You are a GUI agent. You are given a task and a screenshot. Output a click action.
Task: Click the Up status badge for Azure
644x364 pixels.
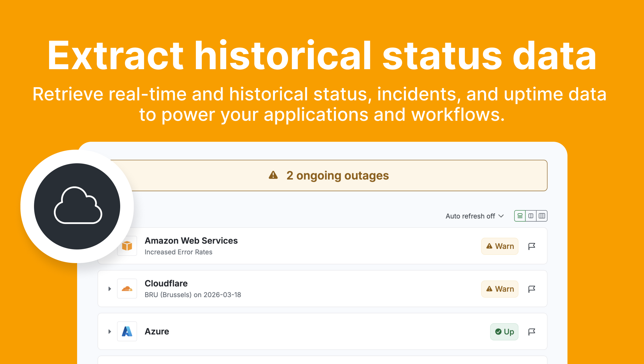click(504, 332)
